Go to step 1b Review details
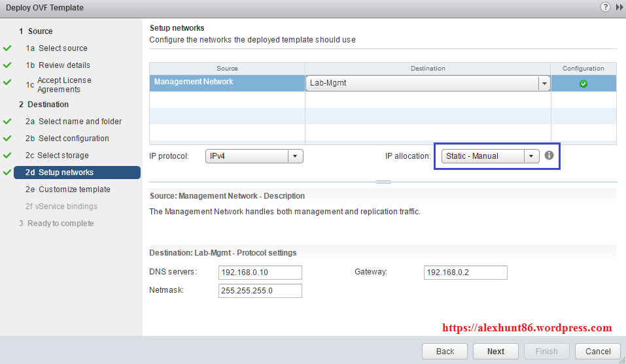626x364 pixels. [x=64, y=65]
